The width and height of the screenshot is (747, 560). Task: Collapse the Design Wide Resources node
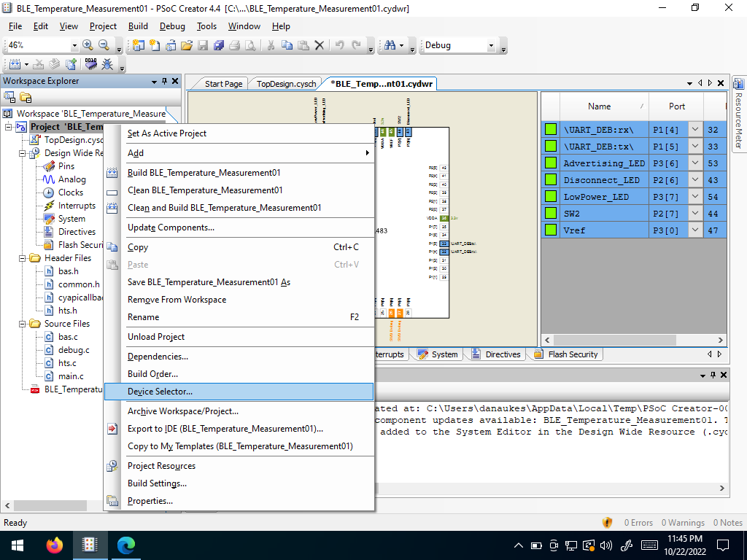pyautogui.click(x=22, y=153)
